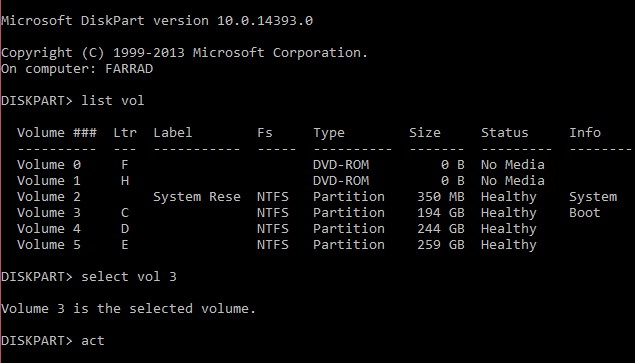Click the '244 GB' size value
The image size is (635, 363).
[x=441, y=229]
